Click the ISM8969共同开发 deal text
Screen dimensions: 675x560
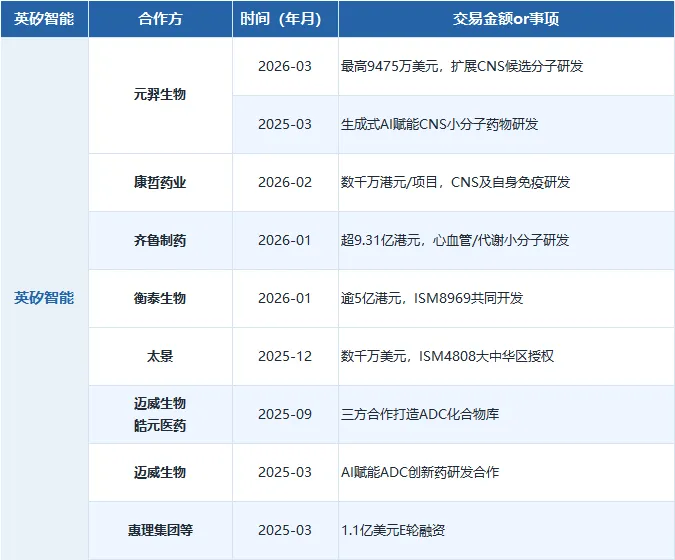pyautogui.click(x=468, y=298)
